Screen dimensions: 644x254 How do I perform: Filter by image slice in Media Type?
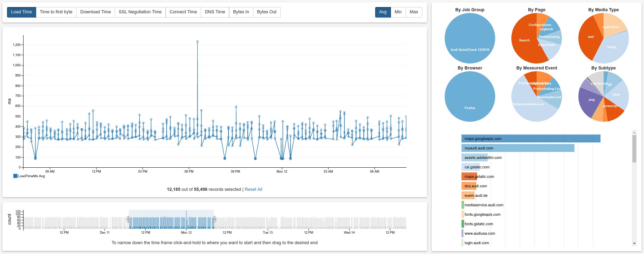[612, 47]
